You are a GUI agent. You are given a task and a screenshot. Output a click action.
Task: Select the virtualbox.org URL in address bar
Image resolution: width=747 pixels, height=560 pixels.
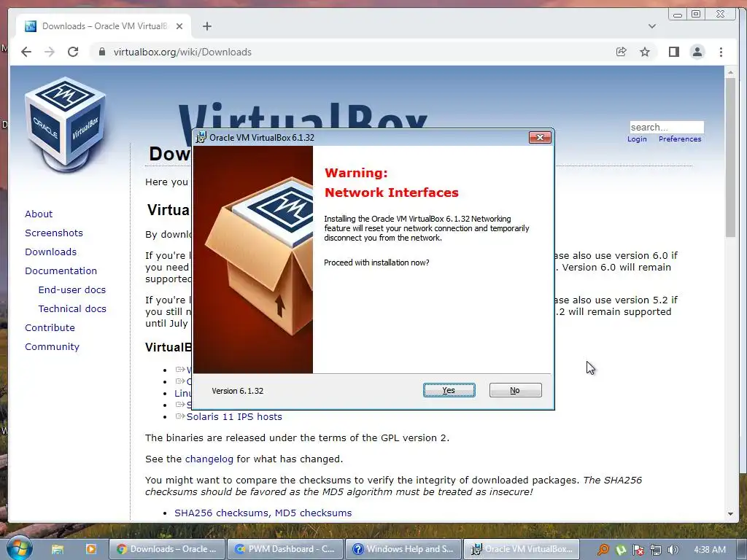point(182,52)
